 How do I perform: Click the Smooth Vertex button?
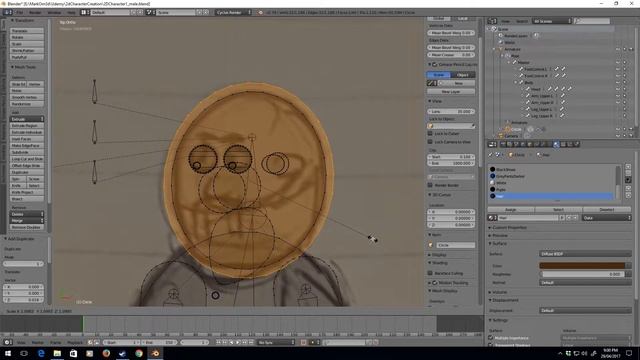click(27, 97)
